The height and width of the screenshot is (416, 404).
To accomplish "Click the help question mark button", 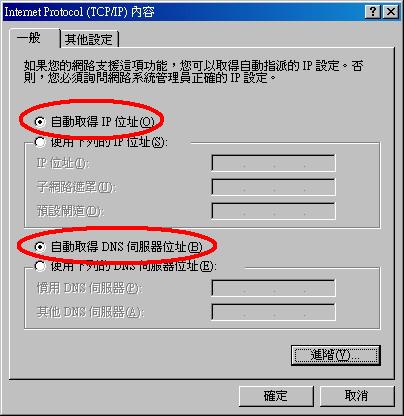I will 373,12.
